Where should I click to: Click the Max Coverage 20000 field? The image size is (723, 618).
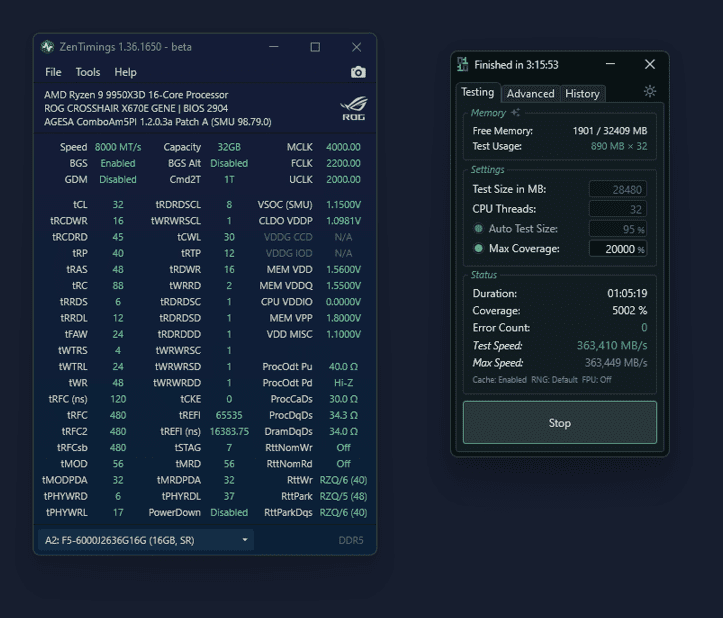(x=617, y=249)
